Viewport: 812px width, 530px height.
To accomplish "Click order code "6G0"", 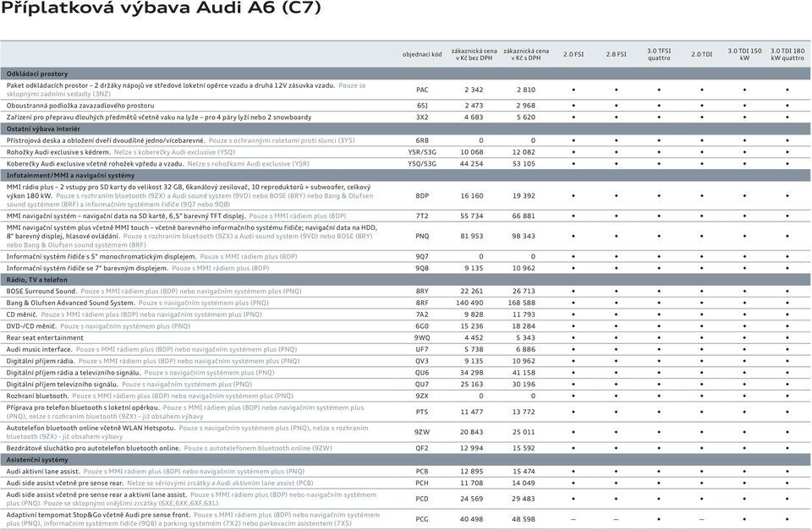I will point(422,326).
